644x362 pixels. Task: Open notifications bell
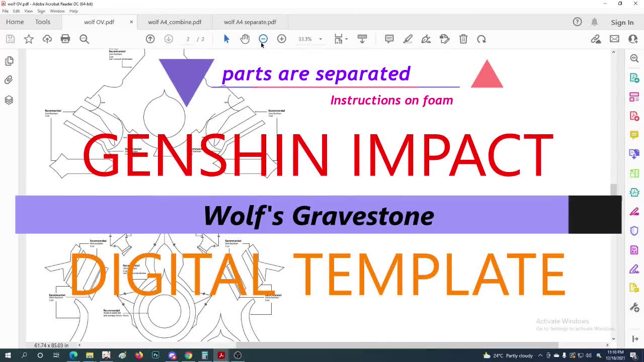(x=594, y=22)
